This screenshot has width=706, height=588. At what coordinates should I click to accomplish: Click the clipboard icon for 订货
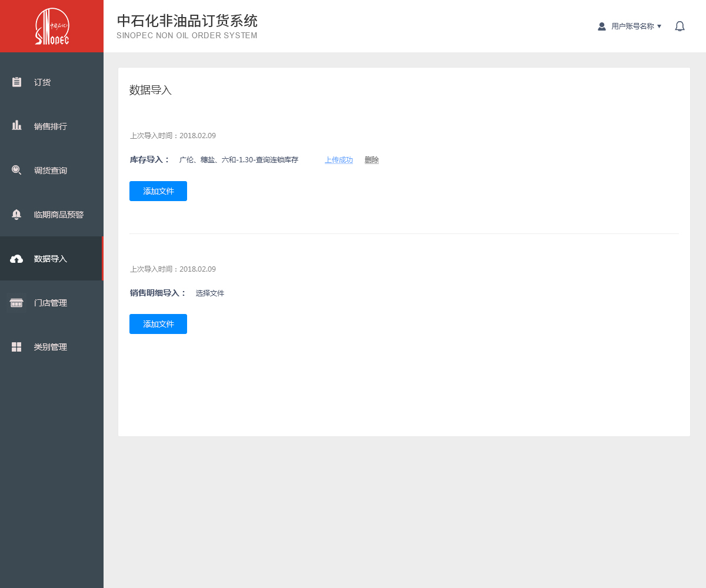[x=16, y=82]
